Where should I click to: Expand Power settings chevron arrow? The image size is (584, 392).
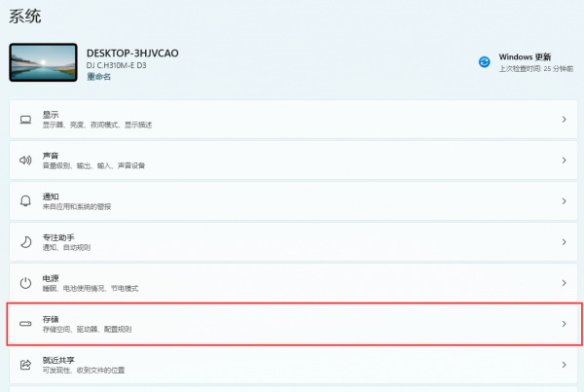564,283
